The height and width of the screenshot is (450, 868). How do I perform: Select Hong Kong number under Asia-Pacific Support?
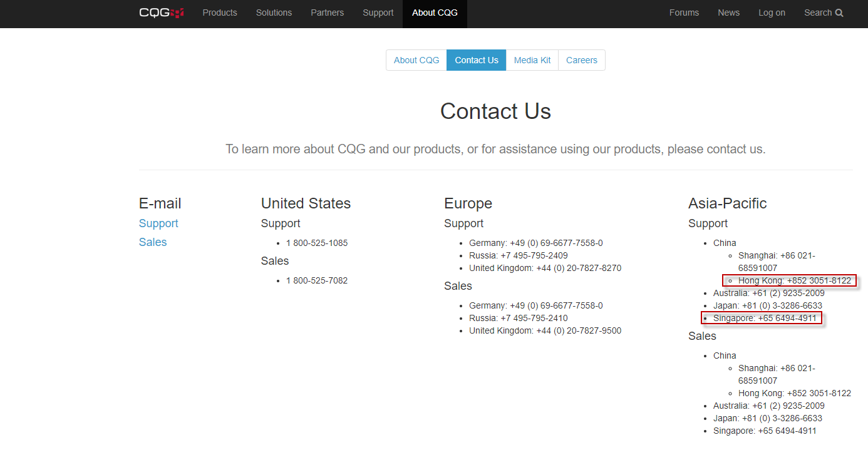click(795, 280)
